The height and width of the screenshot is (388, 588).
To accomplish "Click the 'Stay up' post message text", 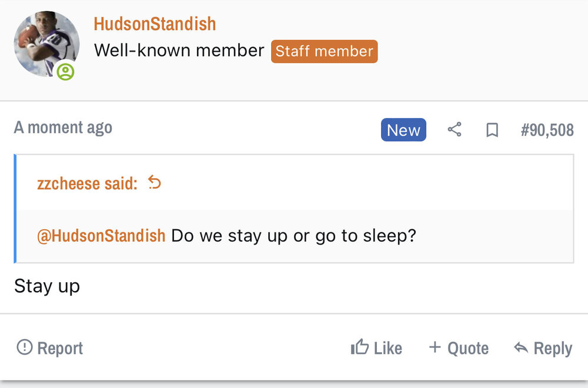I will (47, 286).
